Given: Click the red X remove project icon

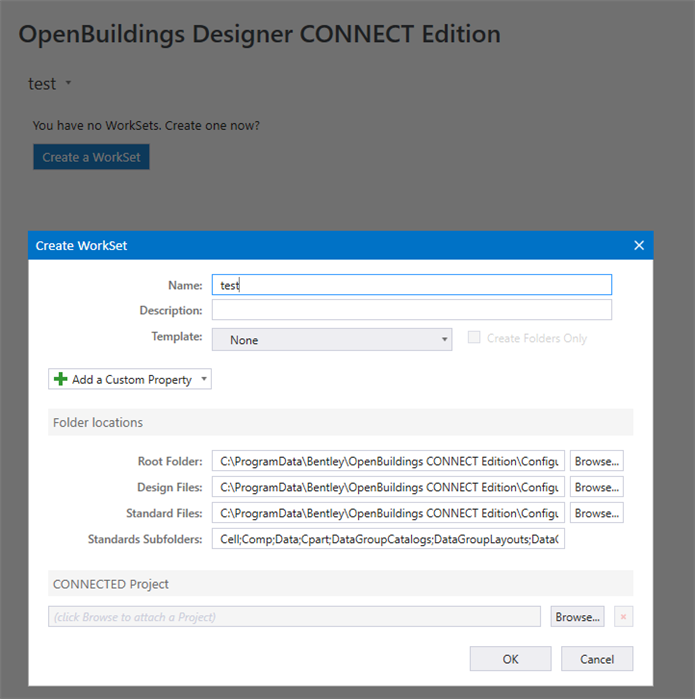Looking at the screenshot, I should pos(623,617).
